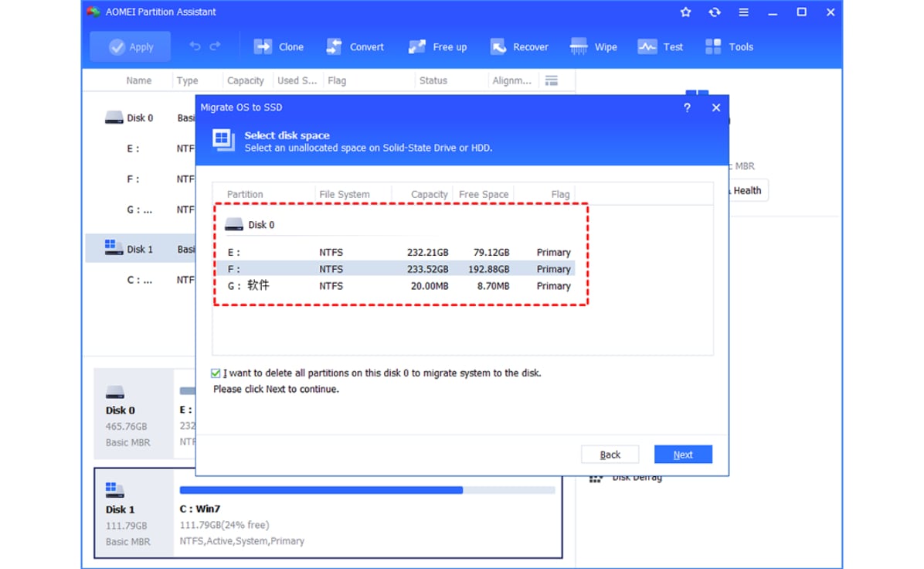Click the Type column header
Screen dimensions: 924x569
[188, 80]
